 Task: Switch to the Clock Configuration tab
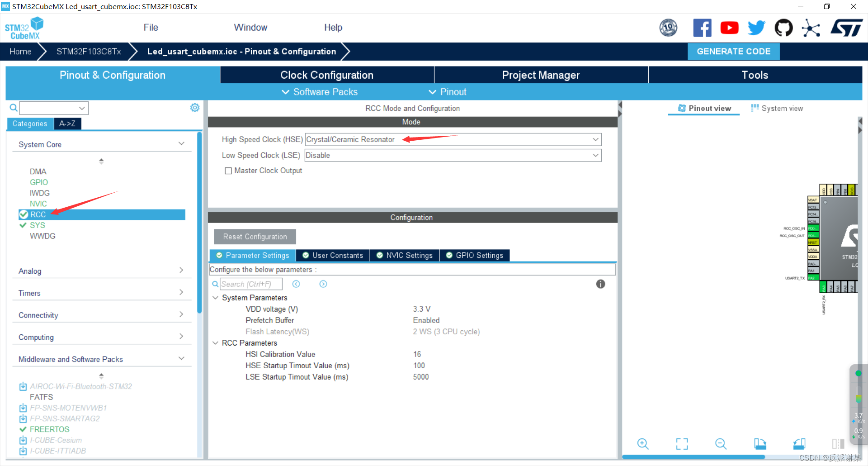click(x=327, y=75)
